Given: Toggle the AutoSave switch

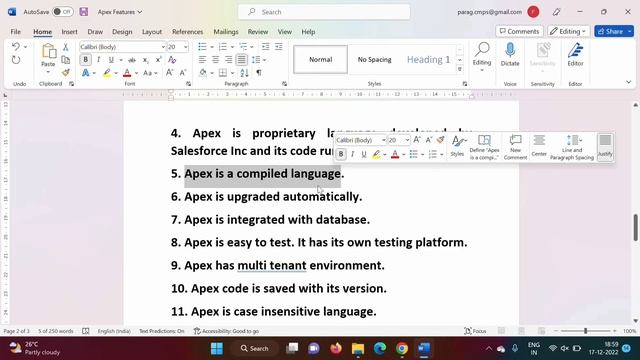Looking at the screenshot, I should 62,12.
